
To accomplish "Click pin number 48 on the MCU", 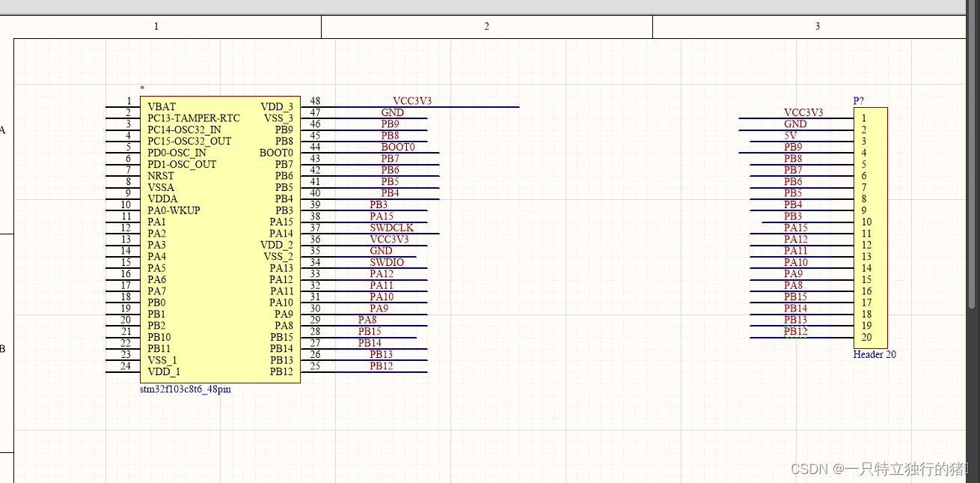I will [x=315, y=101].
